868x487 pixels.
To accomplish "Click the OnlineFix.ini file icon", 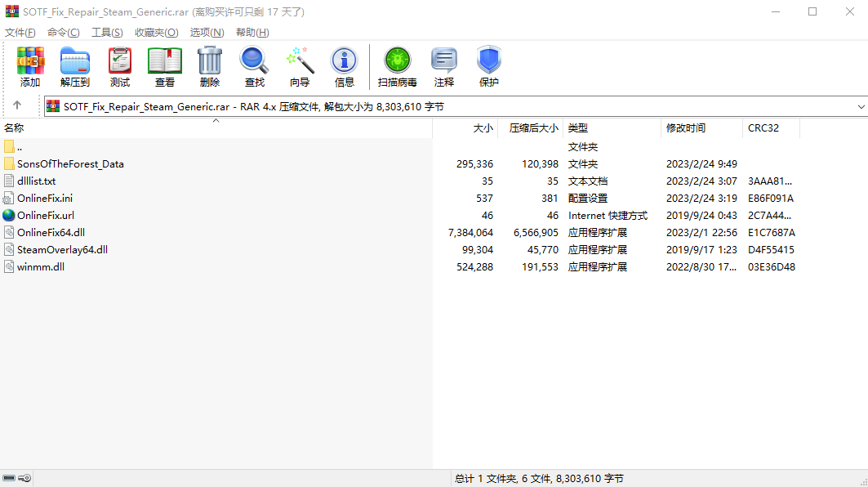I will pos(9,198).
